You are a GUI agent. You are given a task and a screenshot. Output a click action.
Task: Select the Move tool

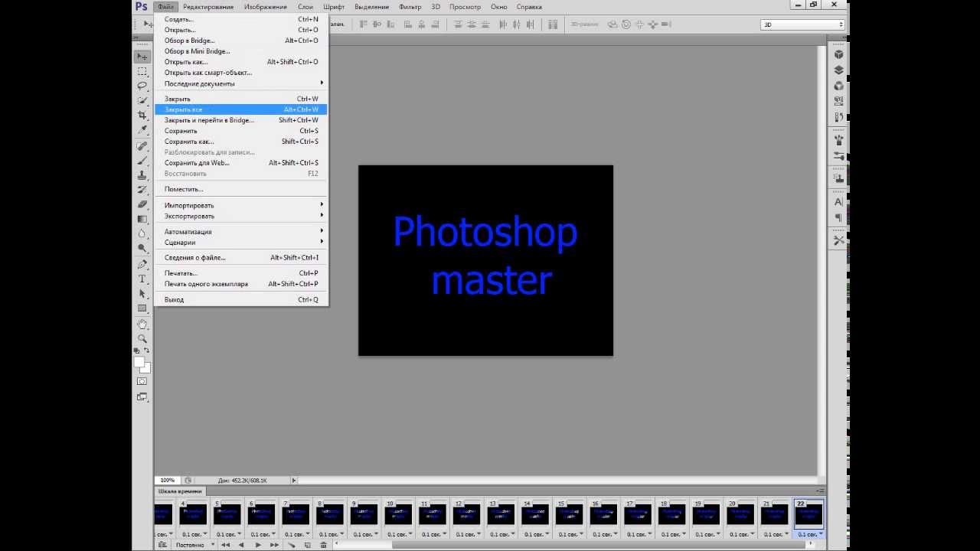(x=142, y=57)
